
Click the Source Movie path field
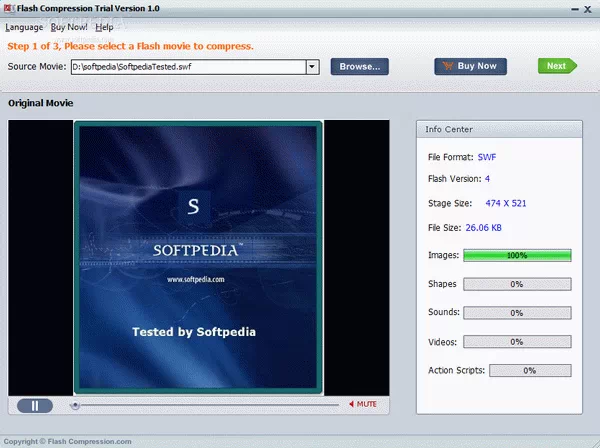[x=189, y=67]
